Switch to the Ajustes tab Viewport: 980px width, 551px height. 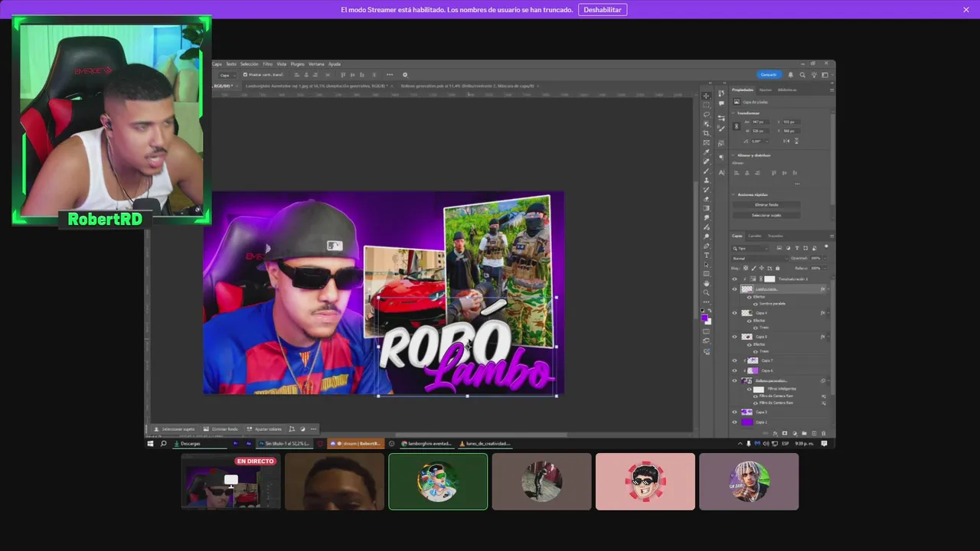coord(765,90)
